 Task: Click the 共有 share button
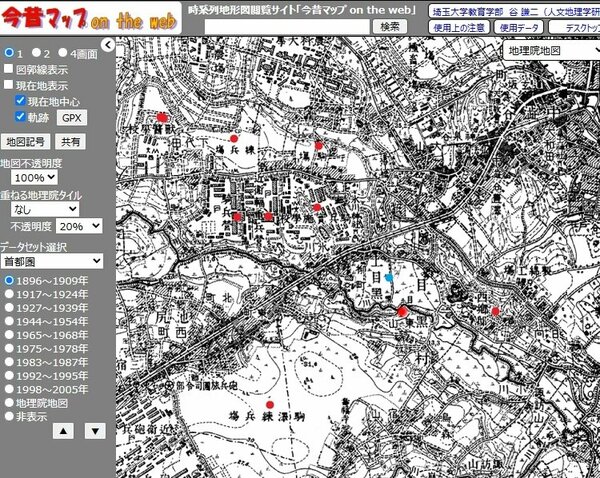tap(70, 142)
